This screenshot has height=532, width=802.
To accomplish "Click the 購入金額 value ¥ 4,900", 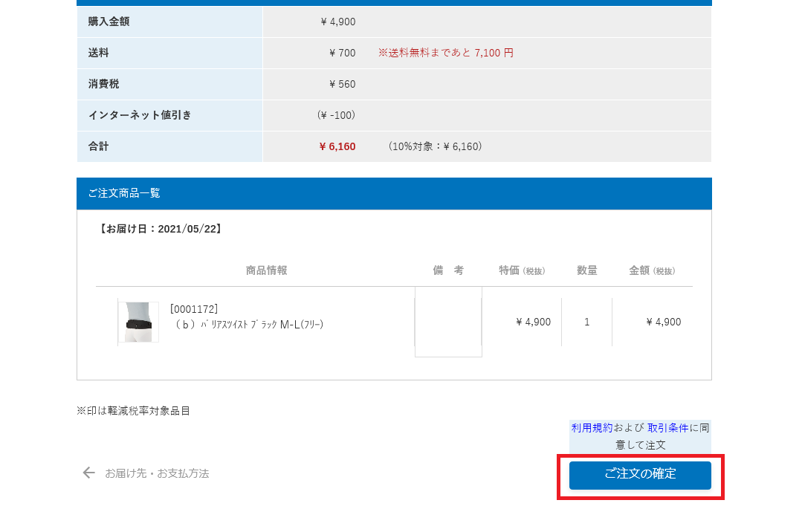I will pos(338,22).
